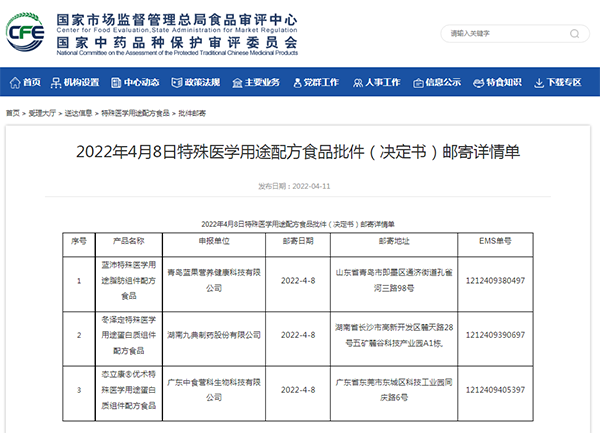Click the house icon in navigation bar
600x433 pixels.
click(15, 82)
